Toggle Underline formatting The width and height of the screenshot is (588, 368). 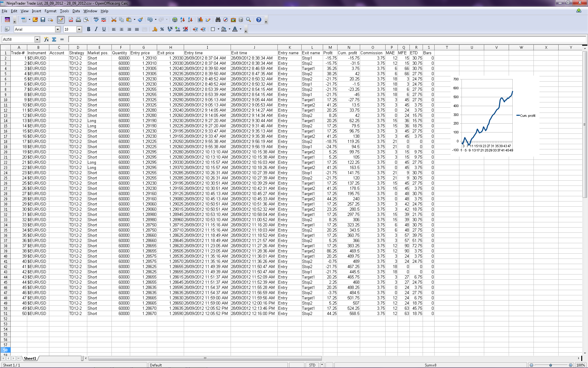tap(104, 29)
